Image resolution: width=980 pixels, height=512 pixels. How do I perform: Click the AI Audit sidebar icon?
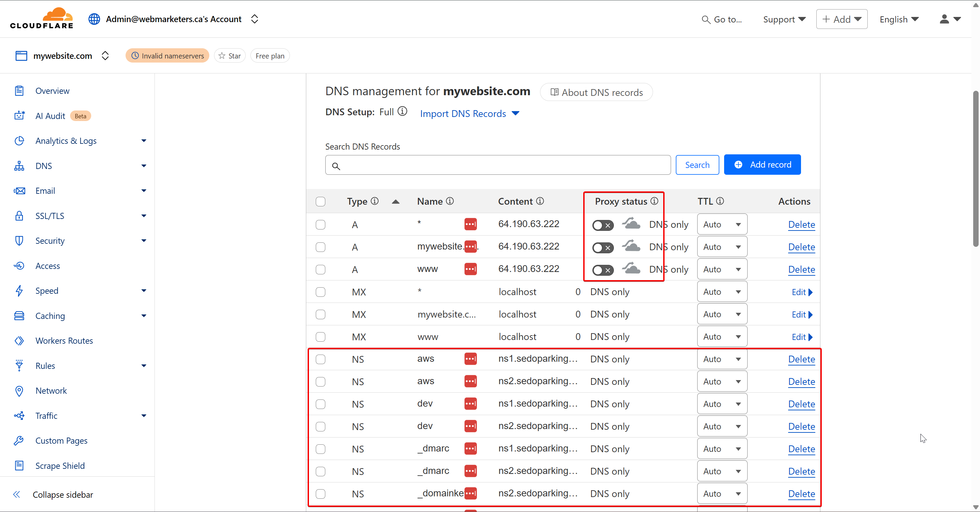[x=19, y=116]
